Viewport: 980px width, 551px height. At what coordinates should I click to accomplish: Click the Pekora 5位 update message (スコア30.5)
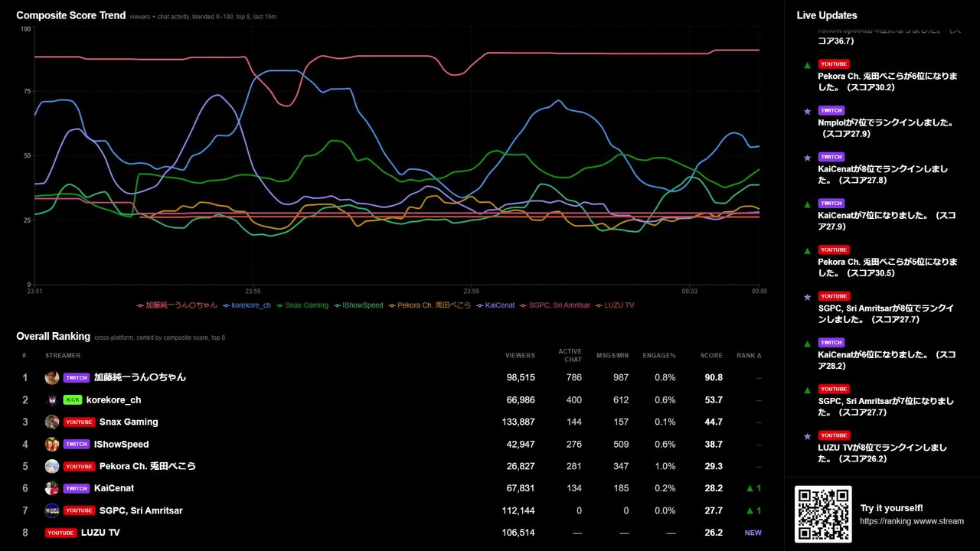[887, 267]
